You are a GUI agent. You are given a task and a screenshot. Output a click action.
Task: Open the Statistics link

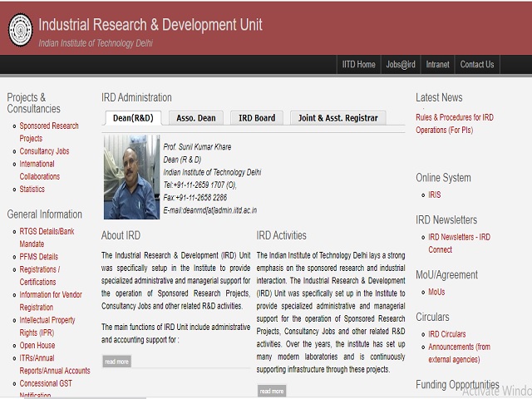[32, 189]
